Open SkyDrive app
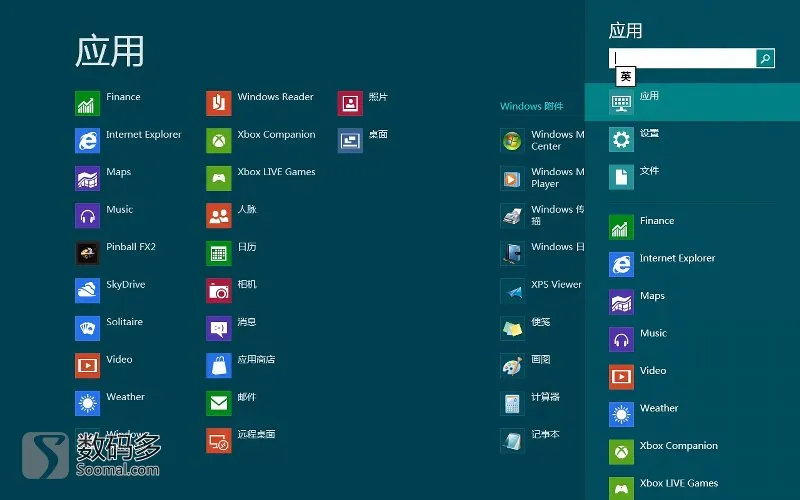This screenshot has width=800, height=500. [x=110, y=290]
